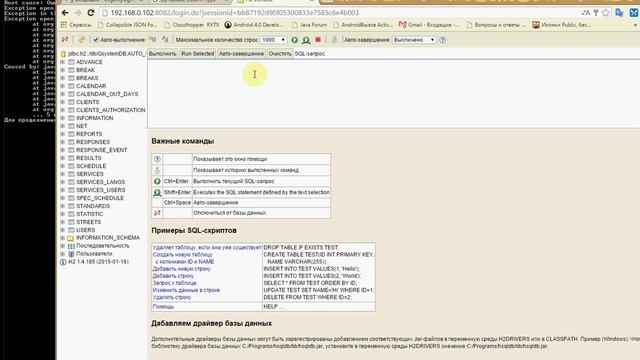Expand the INFORMATION_SCHEMA folder node
The image size is (640, 360).
click(62, 238)
